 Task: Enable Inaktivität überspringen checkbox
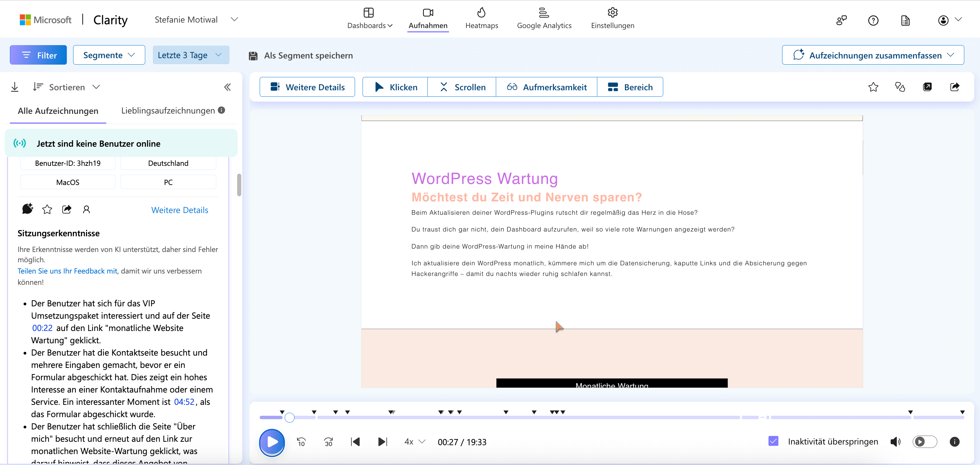coord(773,441)
